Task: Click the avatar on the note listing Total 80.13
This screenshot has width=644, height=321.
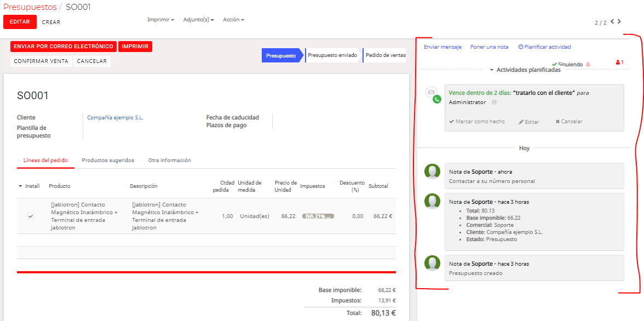Action: 432,202
